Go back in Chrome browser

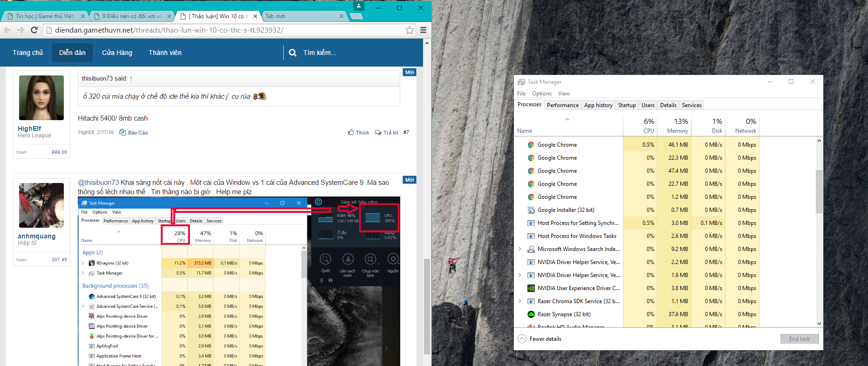7,30
